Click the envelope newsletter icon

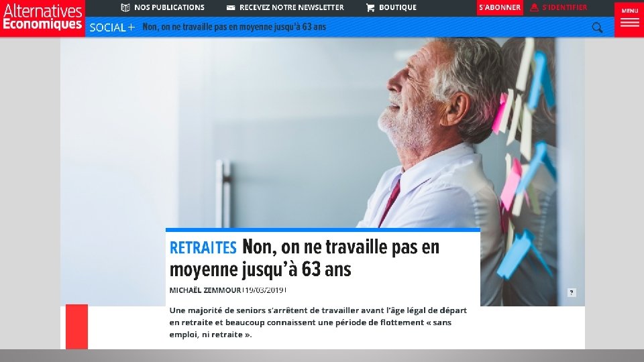(x=231, y=7)
